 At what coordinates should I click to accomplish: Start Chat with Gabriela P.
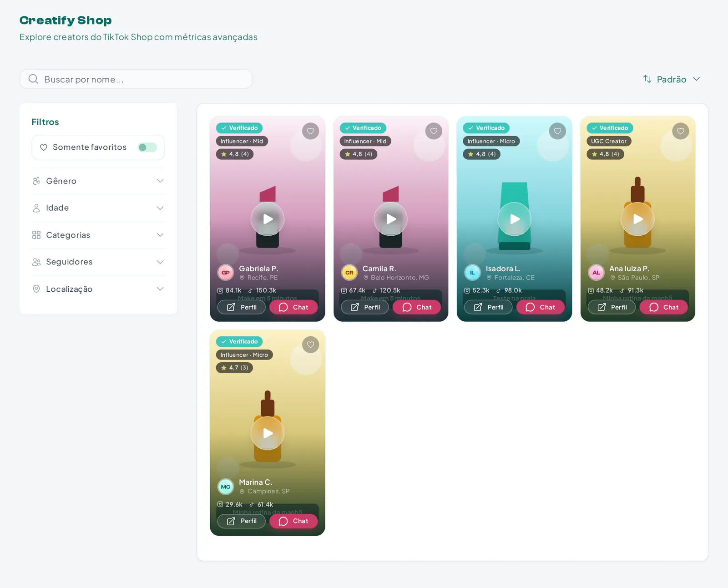293,307
